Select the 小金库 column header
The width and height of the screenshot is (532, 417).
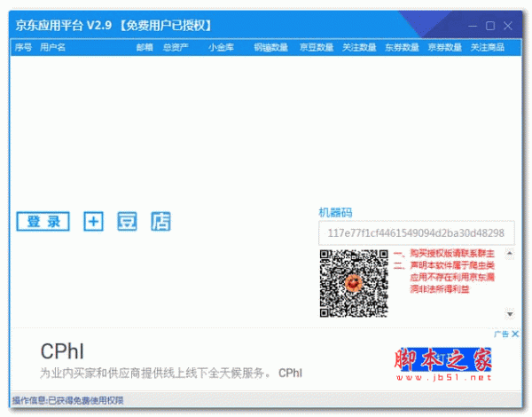pyautogui.click(x=221, y=47)
